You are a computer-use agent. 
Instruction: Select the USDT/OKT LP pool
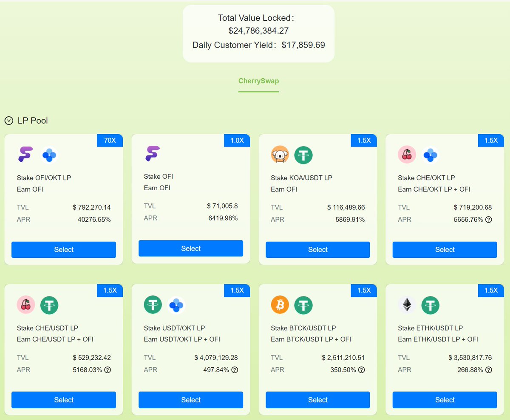pyautogui.click(x=191, y=400)
